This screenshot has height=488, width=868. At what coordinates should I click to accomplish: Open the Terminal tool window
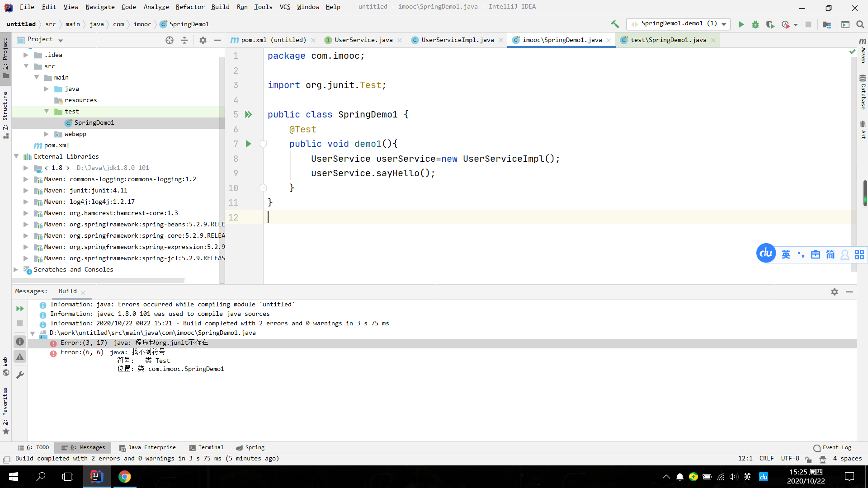pyautogui.click(x=206, y=448)
